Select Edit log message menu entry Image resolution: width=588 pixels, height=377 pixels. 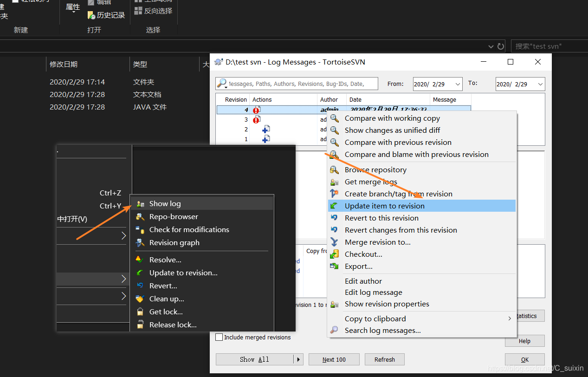pos(374,292)
